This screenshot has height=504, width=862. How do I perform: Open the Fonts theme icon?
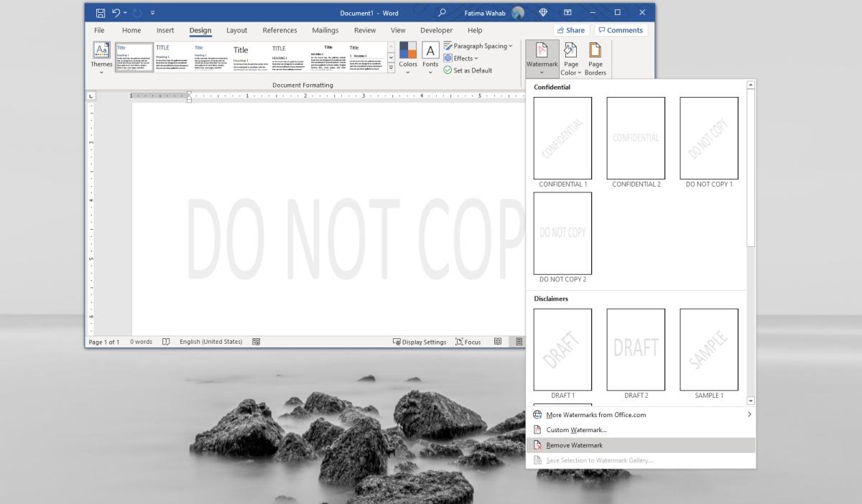coord(430,50)
